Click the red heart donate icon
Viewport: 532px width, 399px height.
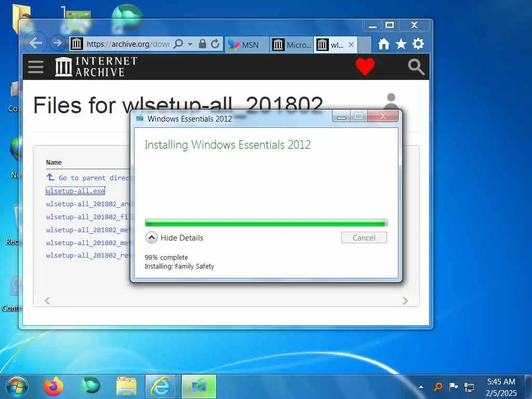[365, 66]
